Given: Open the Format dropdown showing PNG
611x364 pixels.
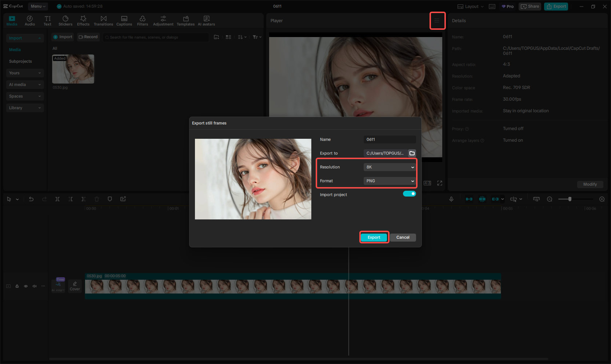Looking at the screenshot, I should [390, 181].
